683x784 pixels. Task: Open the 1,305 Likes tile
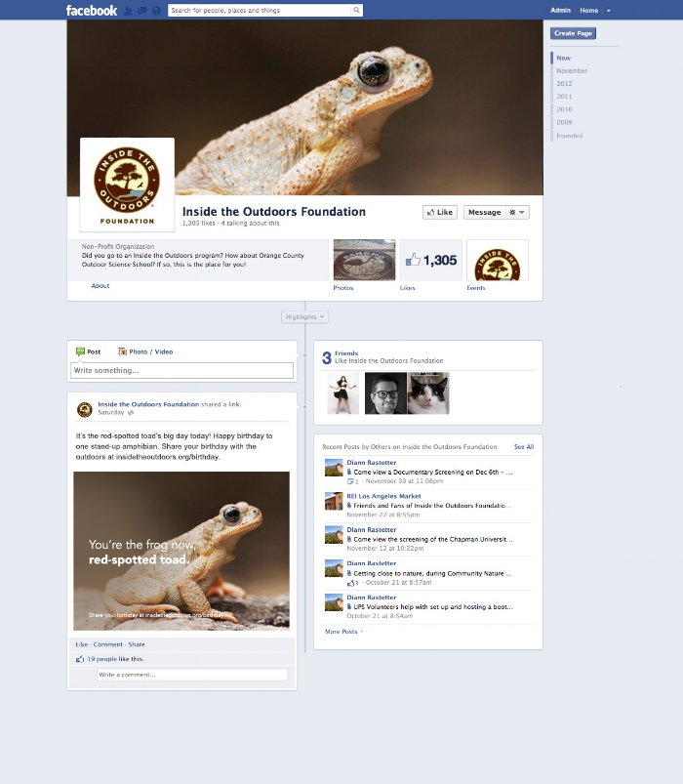pos(430,260)
